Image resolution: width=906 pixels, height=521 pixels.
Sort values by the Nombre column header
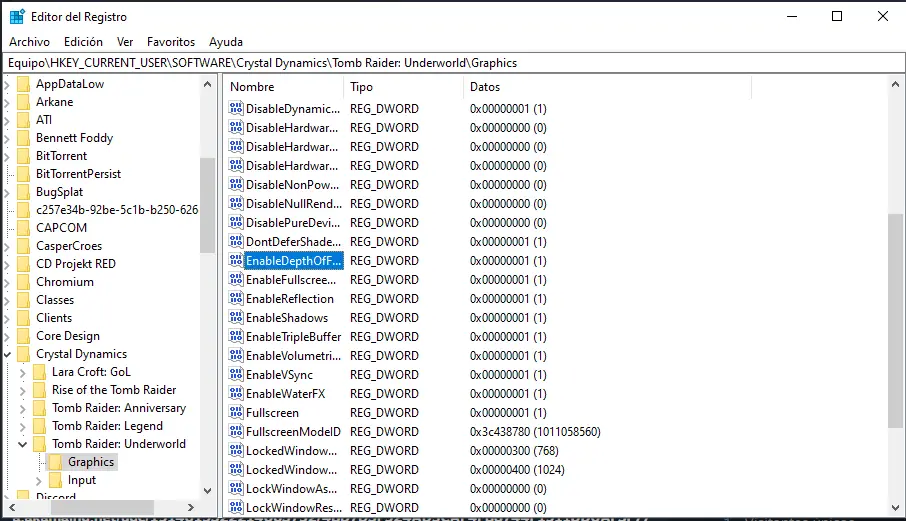pyautogui.click(x=283, y=87)
